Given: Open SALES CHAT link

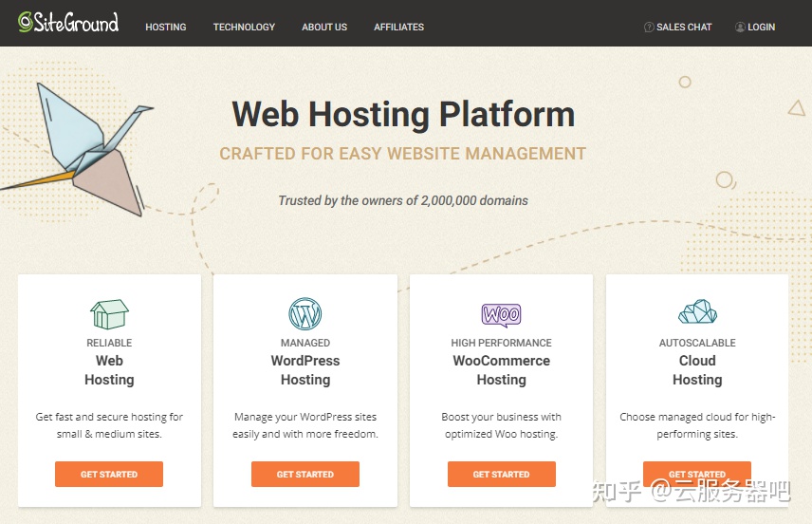Looking at the screenshot, I should [x=684, y=27].
